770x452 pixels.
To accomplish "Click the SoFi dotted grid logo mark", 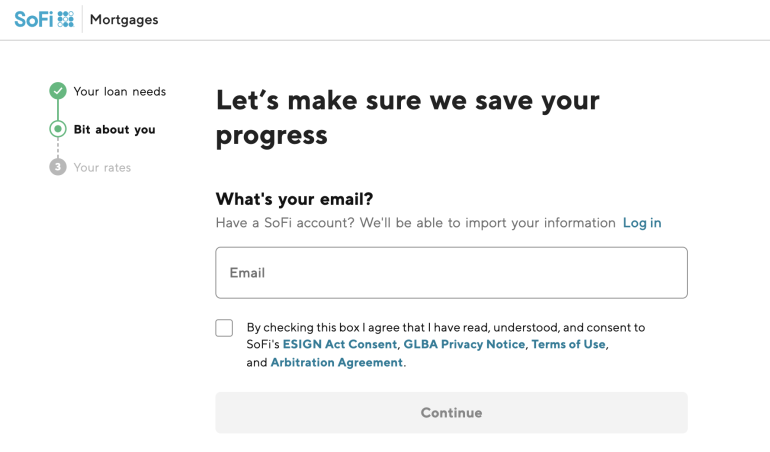I will pyautogui.click(x=66, y=19).
